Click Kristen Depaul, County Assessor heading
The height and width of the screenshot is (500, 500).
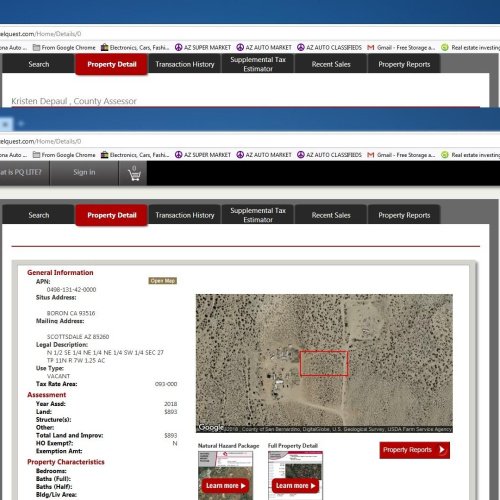click(x=74, y=101)
